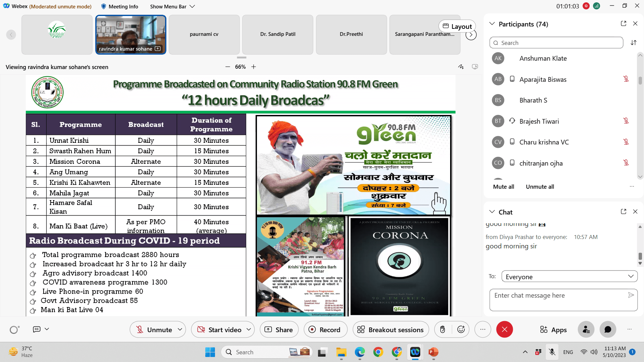Open Breakout sessions

tap(390, 329)
